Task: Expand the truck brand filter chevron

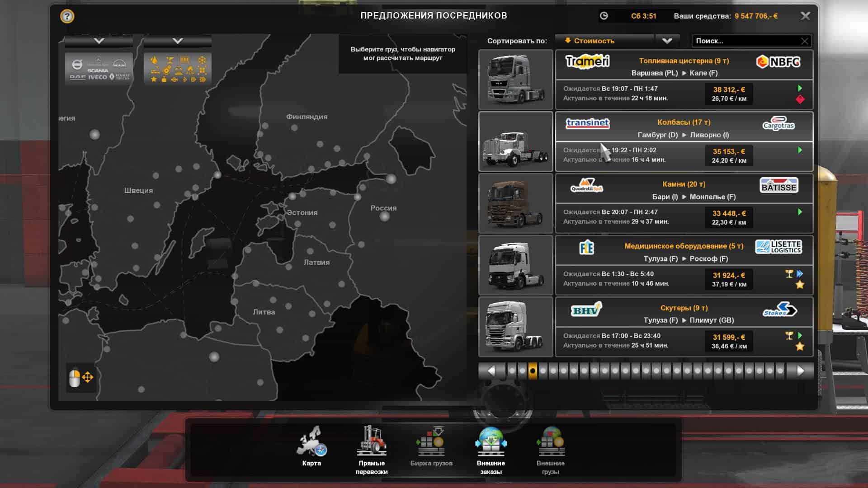Action: point(99,41)
